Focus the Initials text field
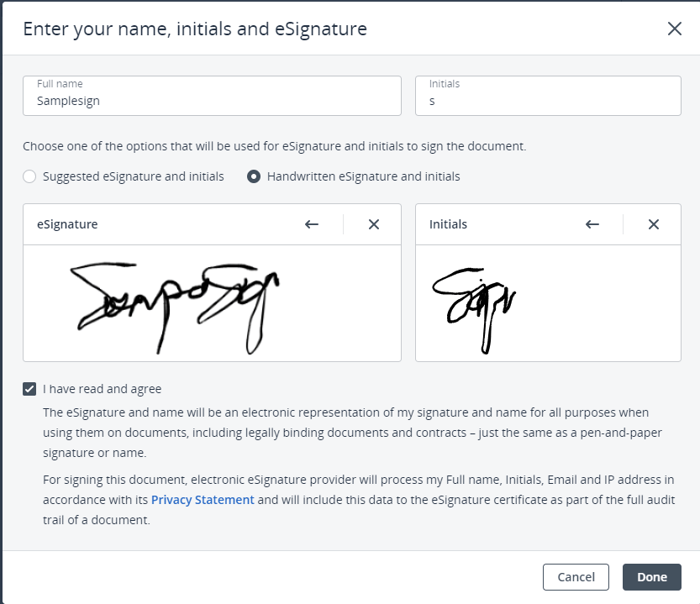700x604 pixels. pos(548,101)
